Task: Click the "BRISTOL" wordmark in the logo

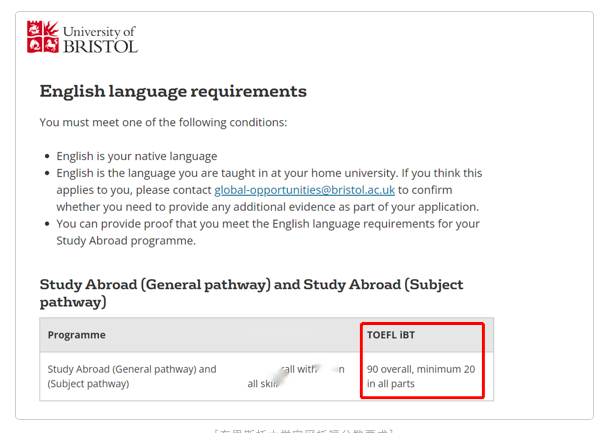Action: (100, 46)
